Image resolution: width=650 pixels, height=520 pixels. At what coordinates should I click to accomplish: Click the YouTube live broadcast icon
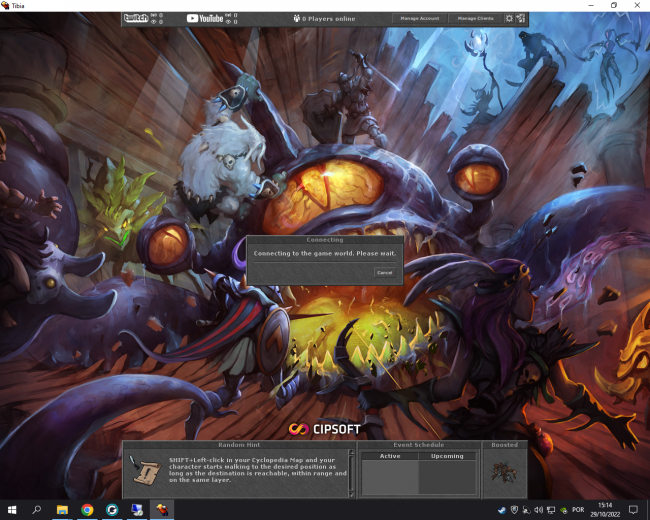tap(228, 15)
